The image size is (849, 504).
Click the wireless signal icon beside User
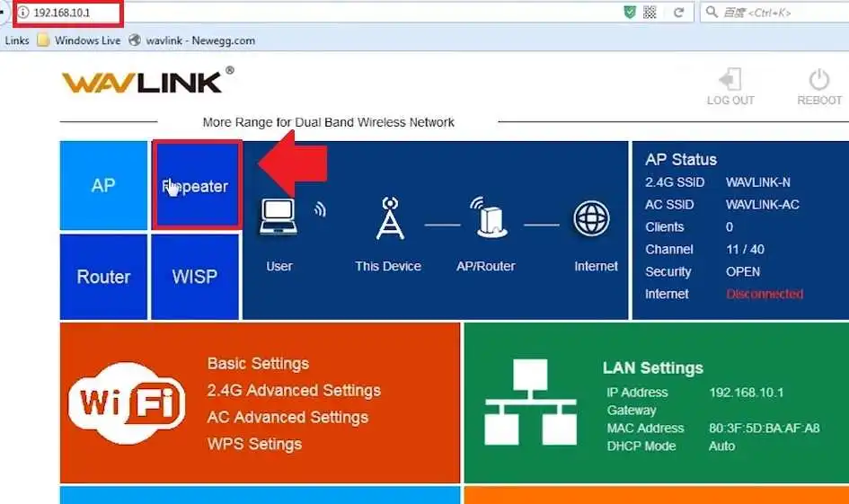(x=320, y=209)
